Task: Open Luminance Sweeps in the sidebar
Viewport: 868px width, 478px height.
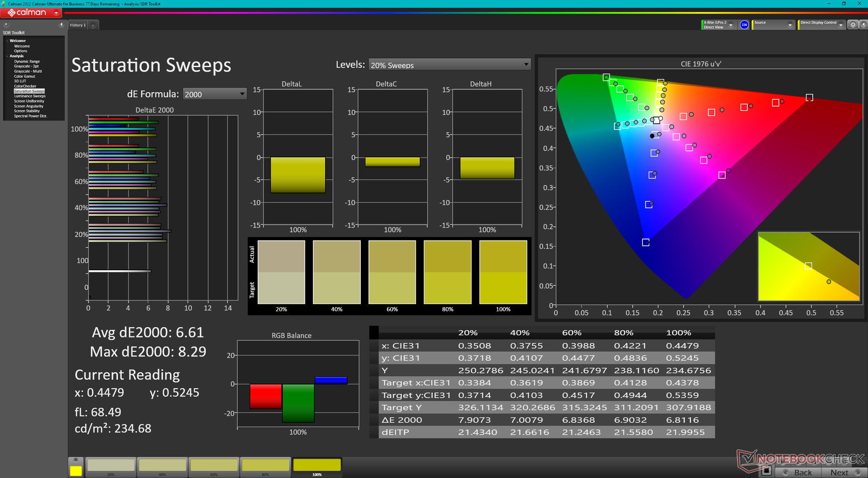Action: coord(29,96)
